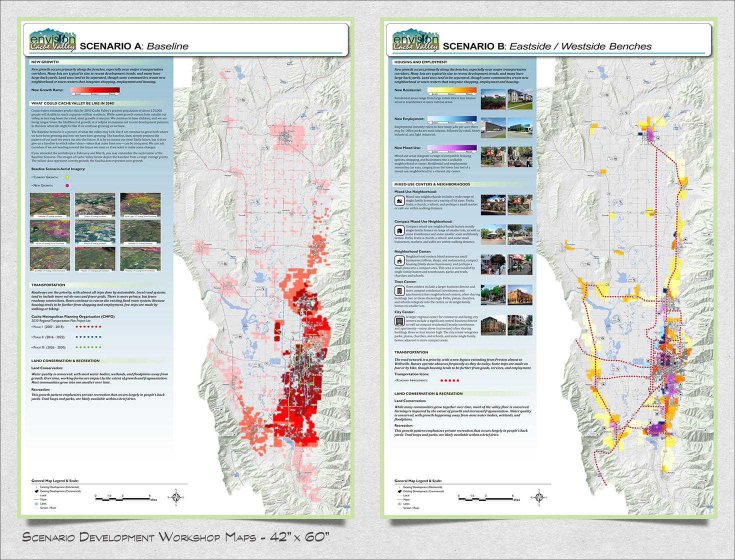735x560 pixels.
Task: Click the Compact Mixed-Use Neighborhood icon
Action: pyautogui.click(x=399, y=231)
